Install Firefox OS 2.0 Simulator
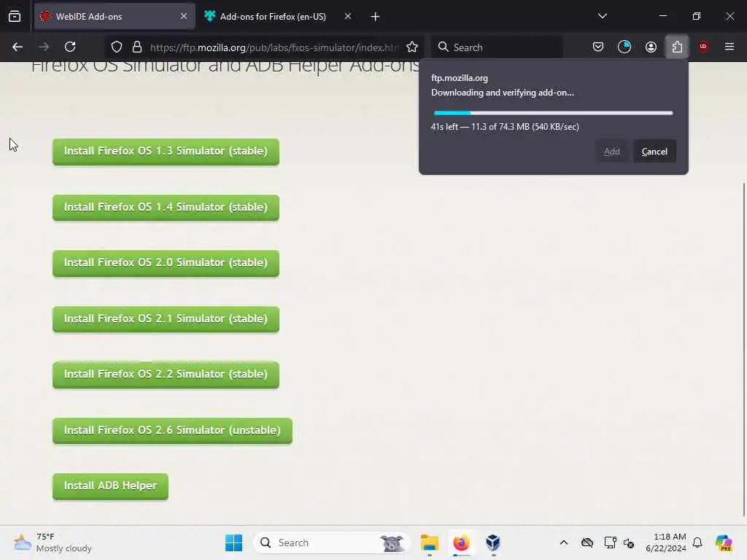Viewport: 747px width, 560px height. click(166, 262)
